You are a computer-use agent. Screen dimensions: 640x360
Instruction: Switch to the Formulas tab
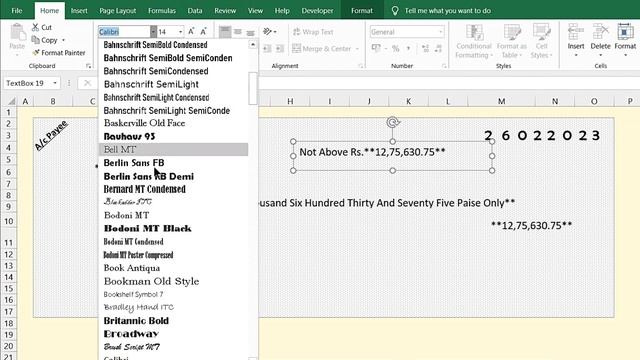[x=162, y=11]
